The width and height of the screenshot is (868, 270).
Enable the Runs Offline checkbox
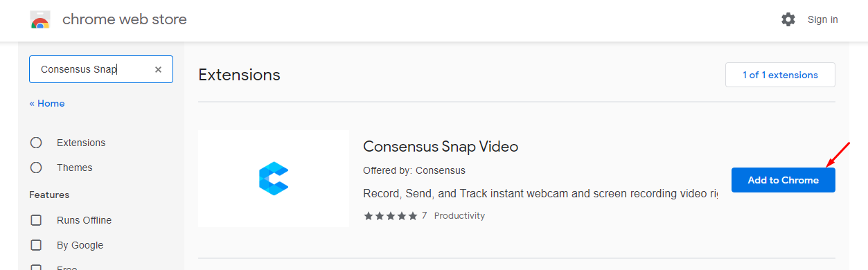tap(36, 220)
